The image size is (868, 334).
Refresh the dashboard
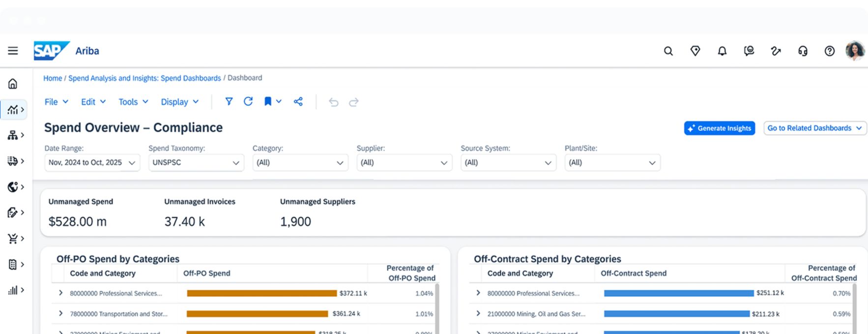click(248, 101)
